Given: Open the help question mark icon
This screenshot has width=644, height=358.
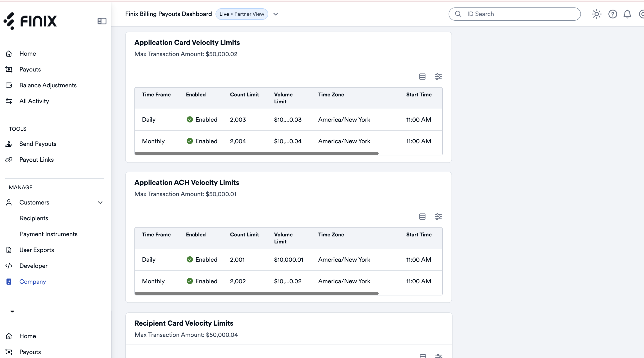Looking at the screenshot, I should 612,14.
